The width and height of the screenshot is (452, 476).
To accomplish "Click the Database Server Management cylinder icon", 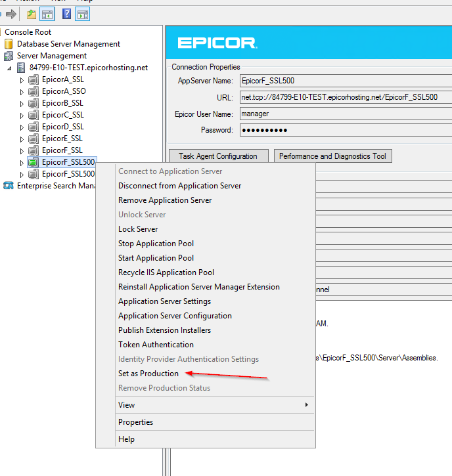I will 9,44.
